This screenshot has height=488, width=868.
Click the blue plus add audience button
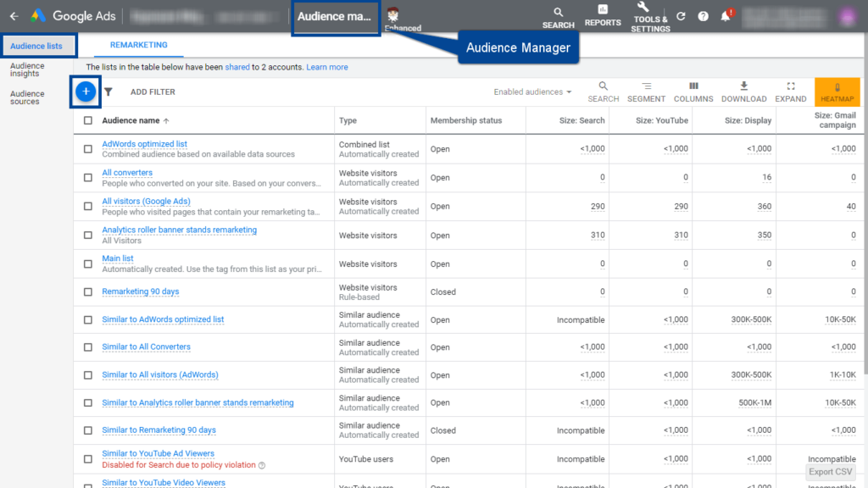click(x=86, y=91)
